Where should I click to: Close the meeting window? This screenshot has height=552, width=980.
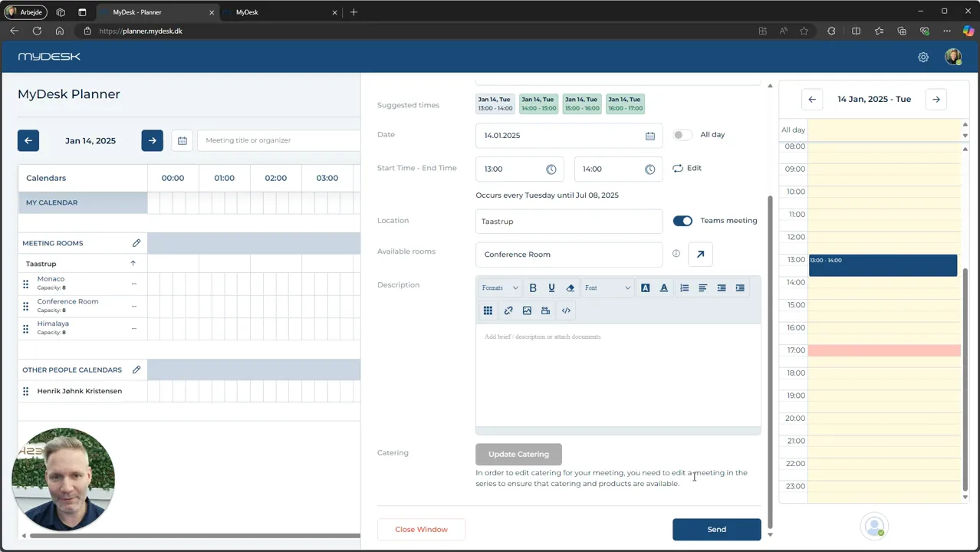pos(421,530)
